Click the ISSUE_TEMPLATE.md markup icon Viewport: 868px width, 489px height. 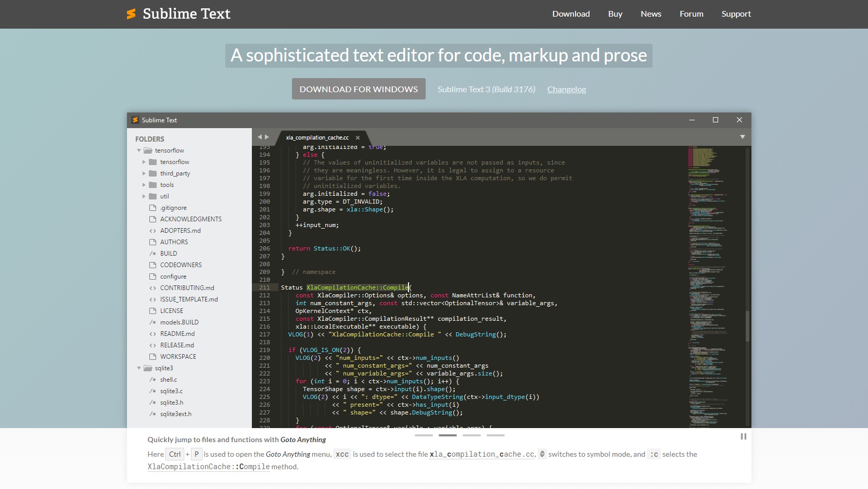click(x=153, y=299)
